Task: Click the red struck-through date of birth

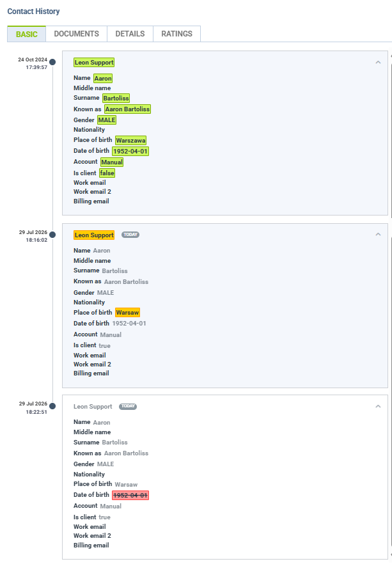Action: (x=130, y=495)
